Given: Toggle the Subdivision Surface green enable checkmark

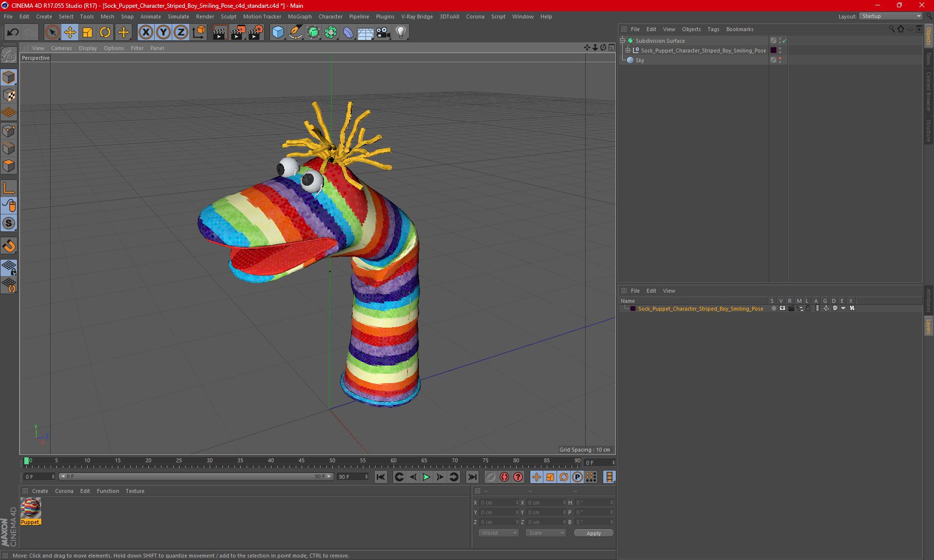Looking at the screenshot, I should [784, 41].
